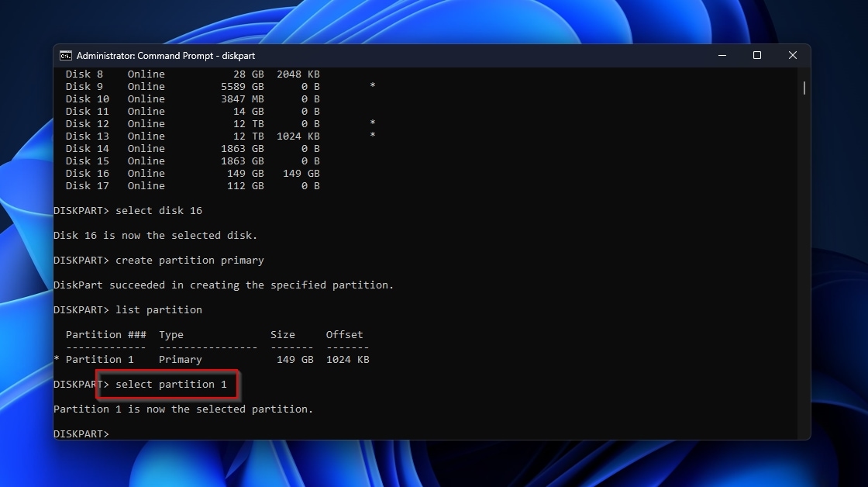Click the vertical scrollbar thumb
868x487 pixels.
click(x=804, y=88)
